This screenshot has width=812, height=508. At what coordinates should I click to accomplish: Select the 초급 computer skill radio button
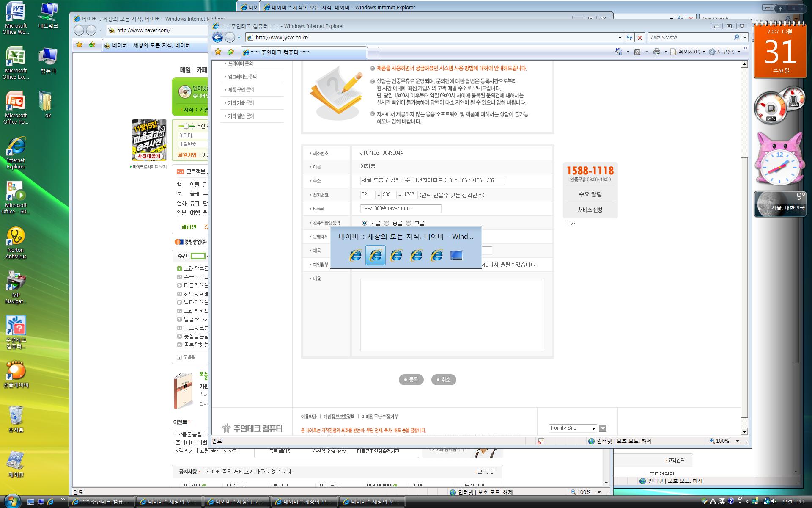pyautogui.click(x=365, y=223)
